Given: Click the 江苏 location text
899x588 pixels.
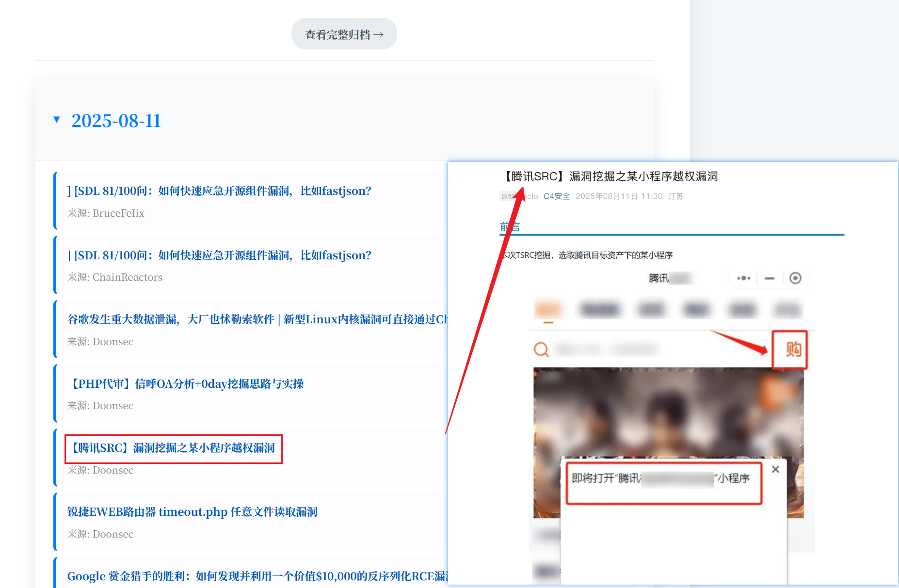Looking at the screenshot, I should 676,196.
